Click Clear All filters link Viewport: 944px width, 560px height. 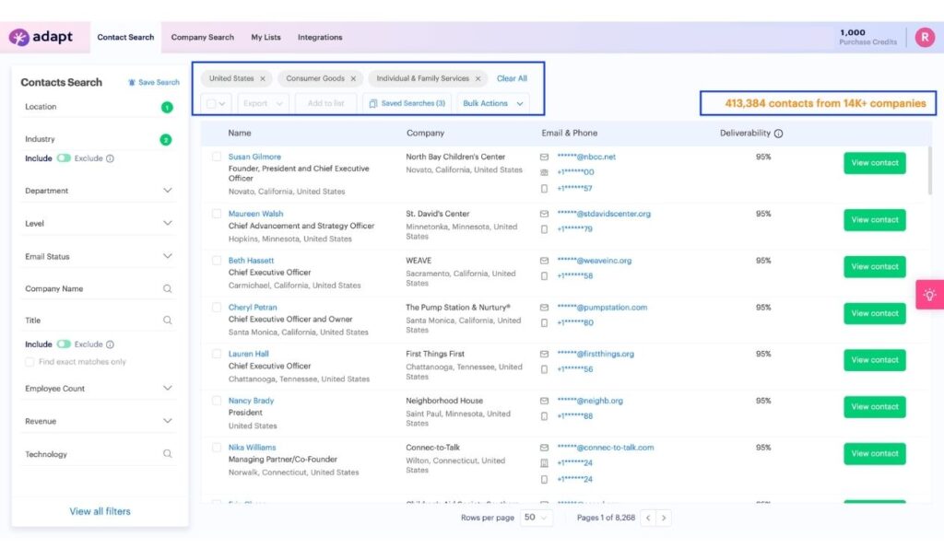pos(512,79)
